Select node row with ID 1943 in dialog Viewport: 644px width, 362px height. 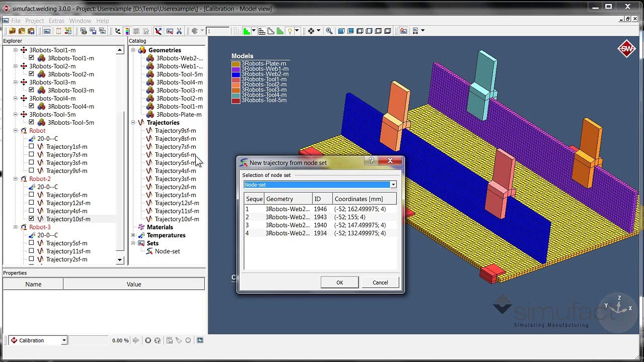(320, 217)
